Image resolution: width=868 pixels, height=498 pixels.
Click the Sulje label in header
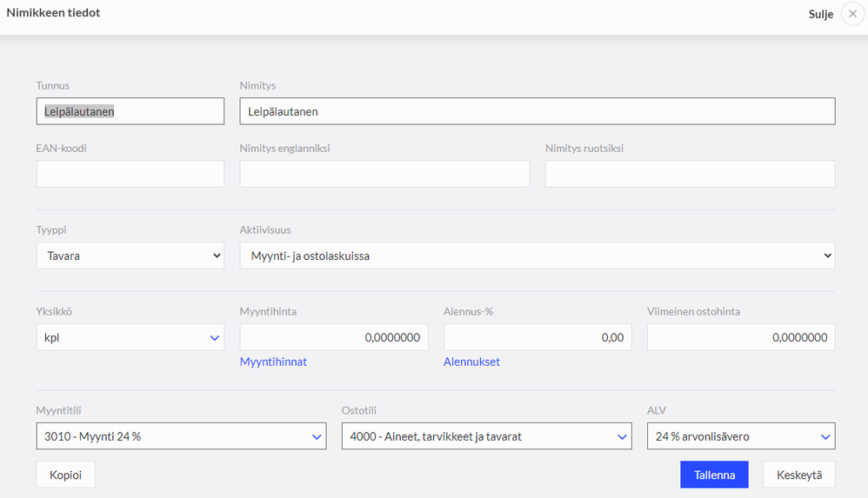pos(820,15)
